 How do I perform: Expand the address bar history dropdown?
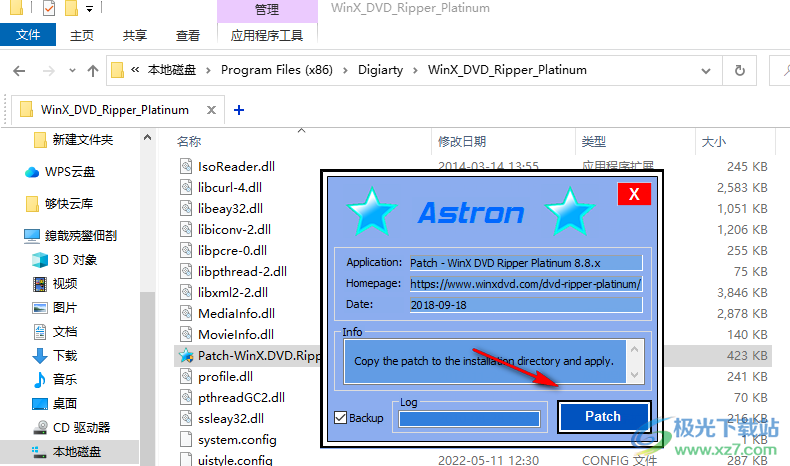(x=706, y=71)
